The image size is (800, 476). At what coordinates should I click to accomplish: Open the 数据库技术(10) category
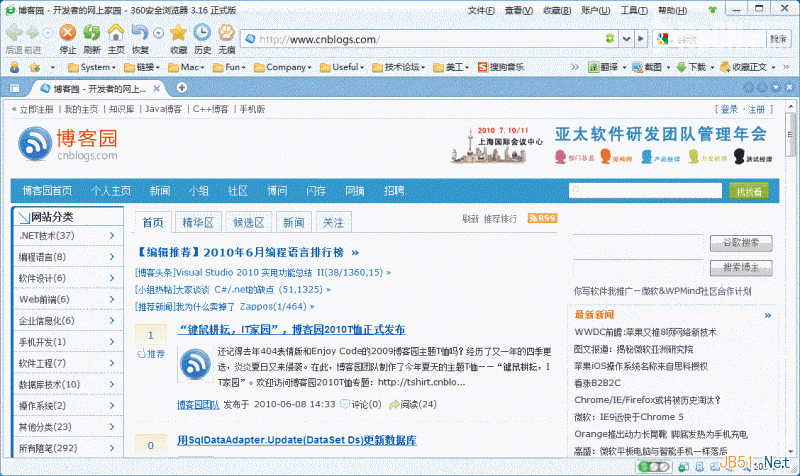click(49, 384)
